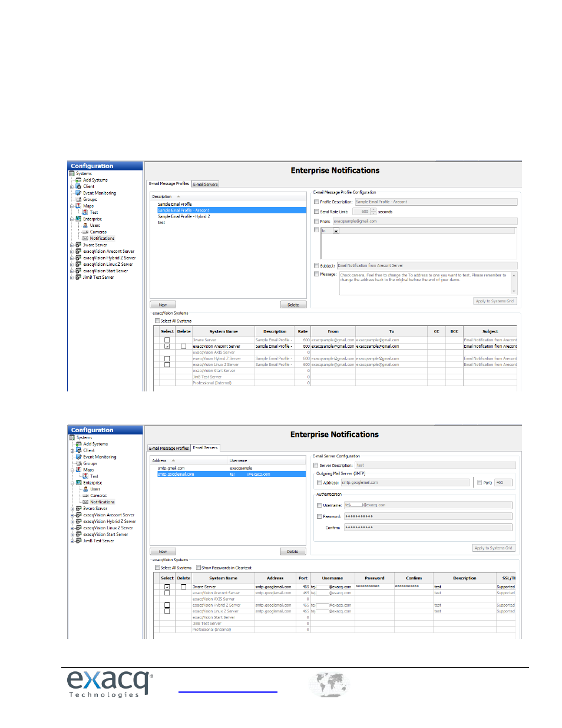Expand exacqVision Linux Z Server, Message Profiles screenshot
The width and height of the screenshot is (562, 728).
click(x=72, y=264)
